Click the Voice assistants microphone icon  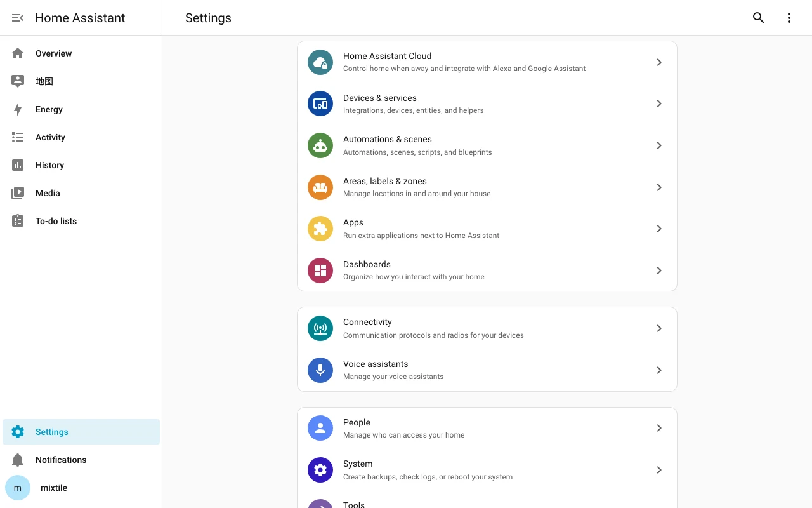click(320, 370)
